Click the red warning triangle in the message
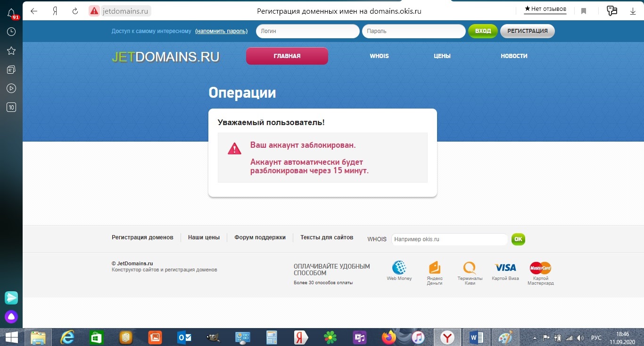Image resolution: width=644 pixels, height=346 pixels. [x=234, y=149]
